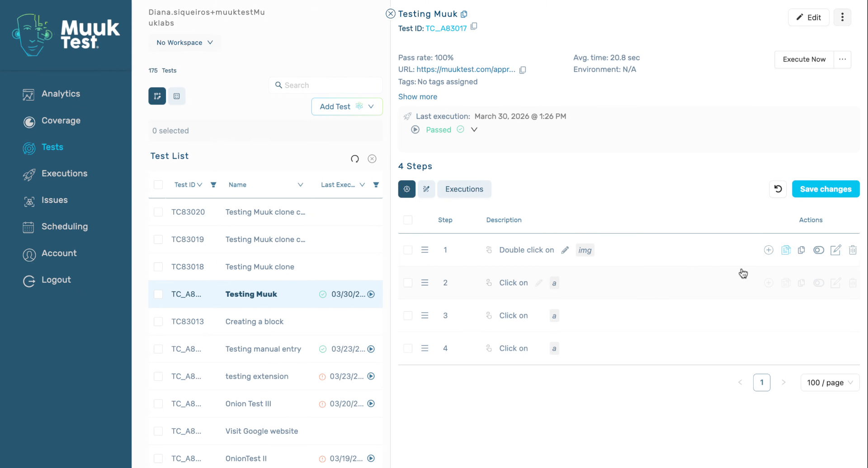Open Issues from the sidebar
Viewport: 868px width, 468px height.
click(45, 200)
